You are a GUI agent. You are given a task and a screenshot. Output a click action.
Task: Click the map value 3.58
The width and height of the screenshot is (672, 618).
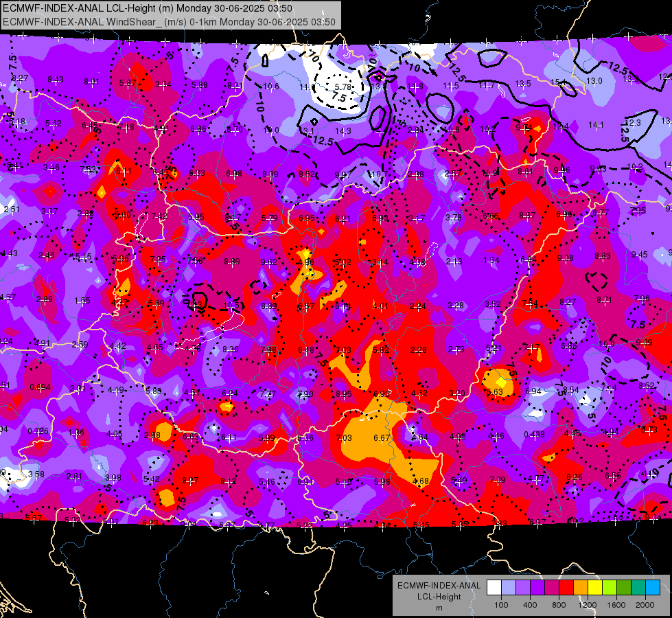tap(36, 474)
